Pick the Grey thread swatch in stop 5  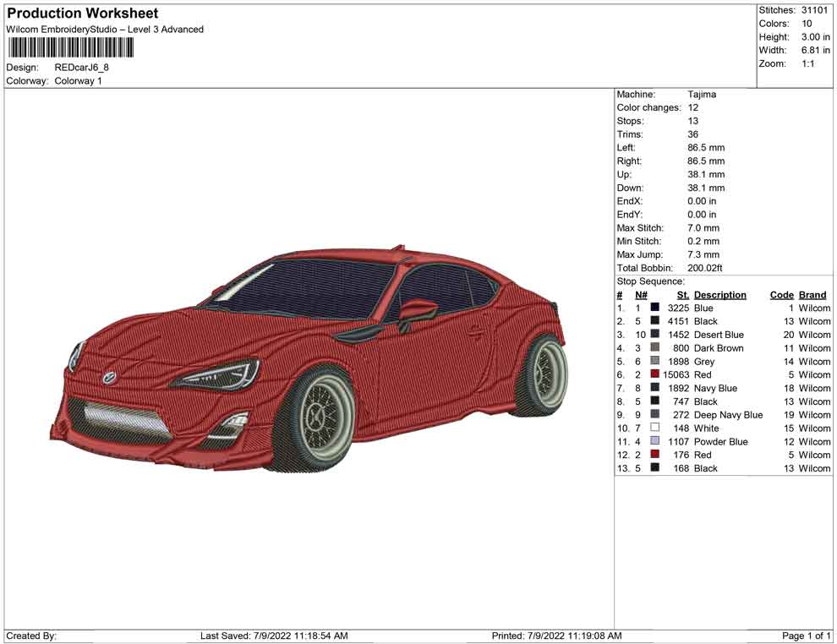coord(654,362)
